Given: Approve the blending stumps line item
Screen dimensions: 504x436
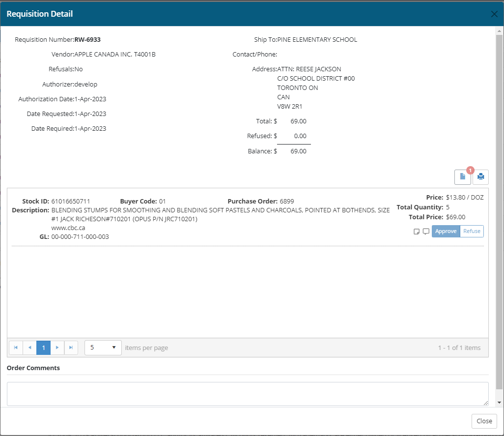Looking at the screenshot, I should pyautogui.click(x=446, y=232).
